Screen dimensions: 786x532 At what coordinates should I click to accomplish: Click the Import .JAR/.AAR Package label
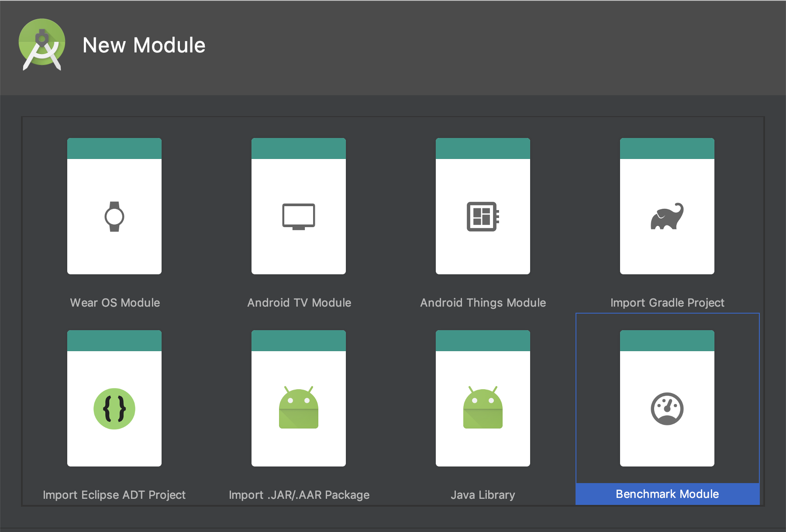pyautogui.click(x=299, y=495)
